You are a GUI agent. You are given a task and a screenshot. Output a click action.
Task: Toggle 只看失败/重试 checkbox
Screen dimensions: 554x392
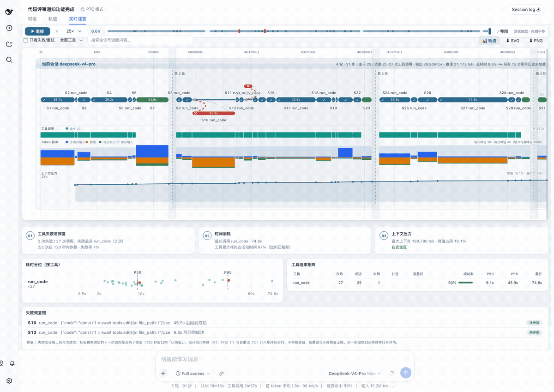click(x=26, y=40)
